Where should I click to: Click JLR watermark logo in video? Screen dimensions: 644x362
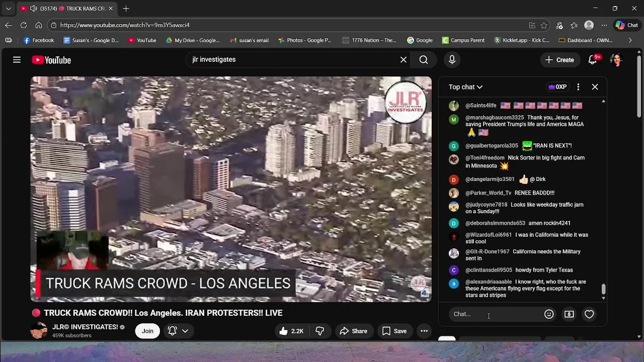[406, 103]
